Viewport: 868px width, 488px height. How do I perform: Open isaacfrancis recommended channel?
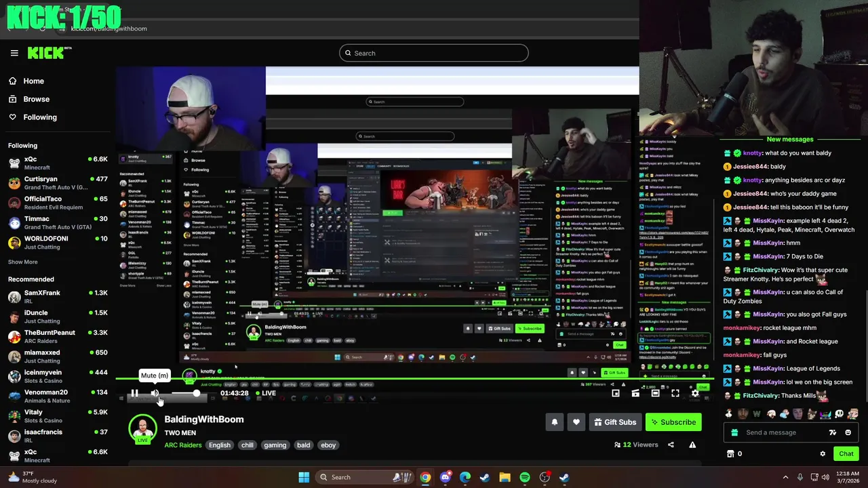58,436
